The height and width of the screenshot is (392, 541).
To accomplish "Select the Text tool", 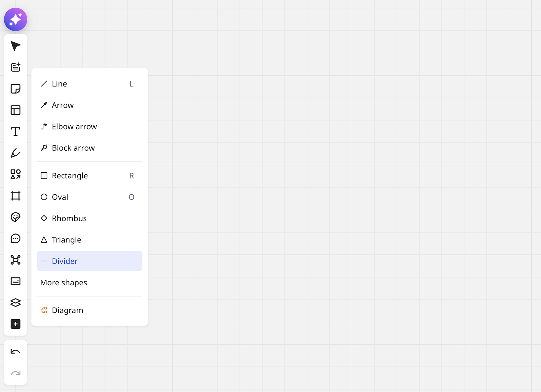I will coord(15,131).
